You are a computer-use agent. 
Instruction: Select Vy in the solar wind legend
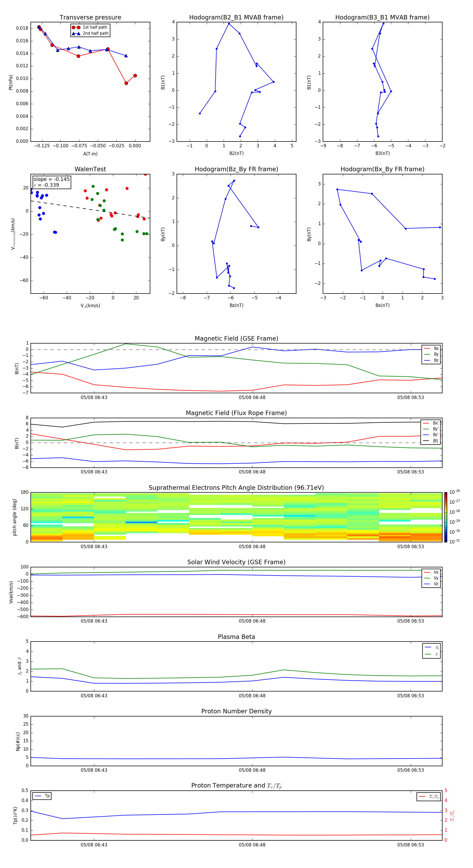(431, 578)
